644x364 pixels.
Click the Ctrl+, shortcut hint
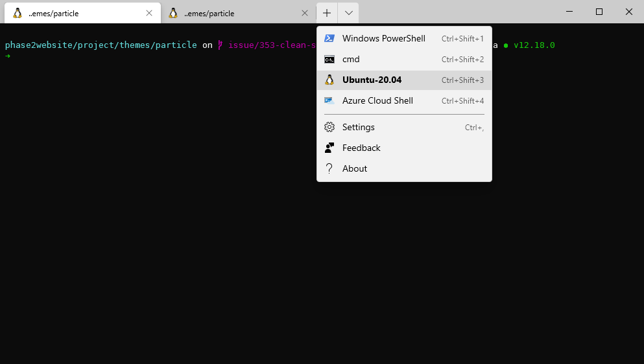click(474, 128)
